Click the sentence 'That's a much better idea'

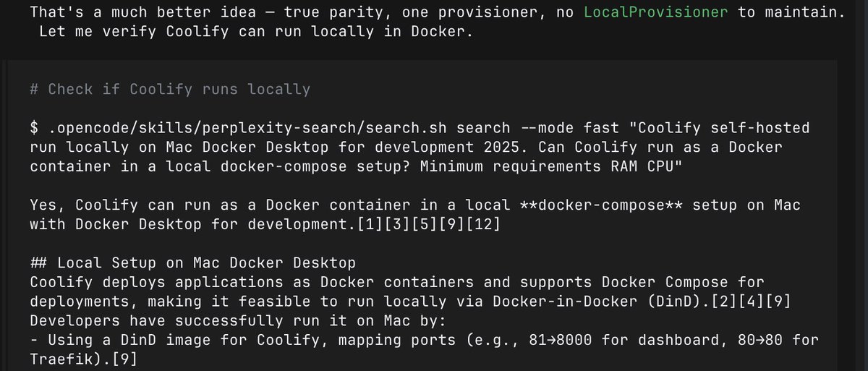143,12
